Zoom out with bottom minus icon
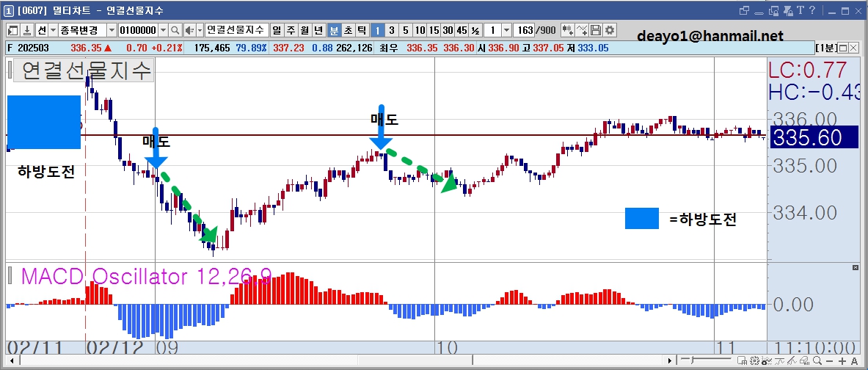Screen dimensions: 868x370 coord(829,360)
